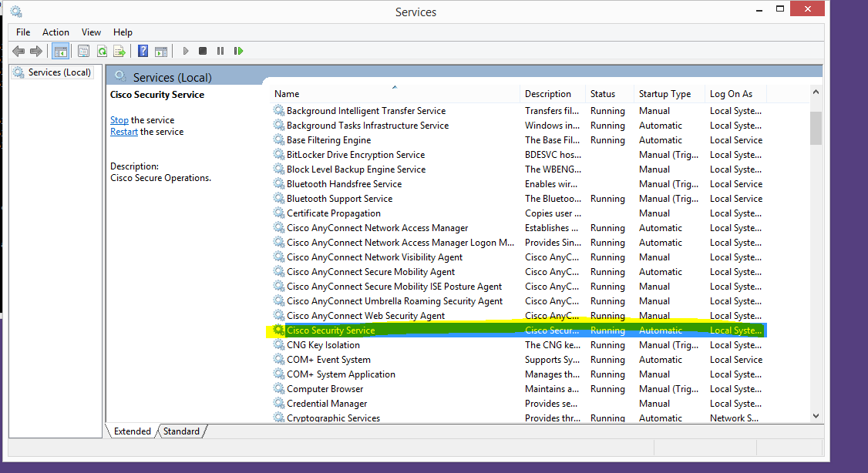
Task: Click gear icon of Credential Manager row
Action: pos(279,404)
